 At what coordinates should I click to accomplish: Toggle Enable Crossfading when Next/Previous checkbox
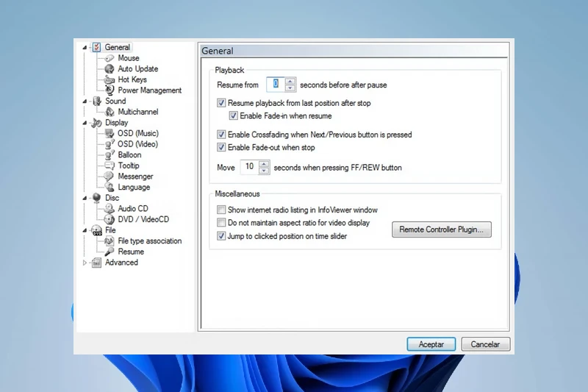(x=221, y=135)
